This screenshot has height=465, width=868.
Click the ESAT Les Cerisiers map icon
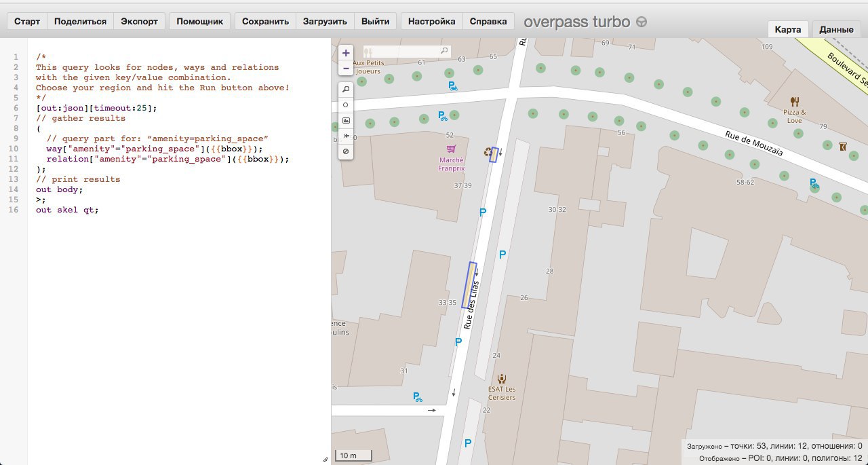[x=502, y=379]
